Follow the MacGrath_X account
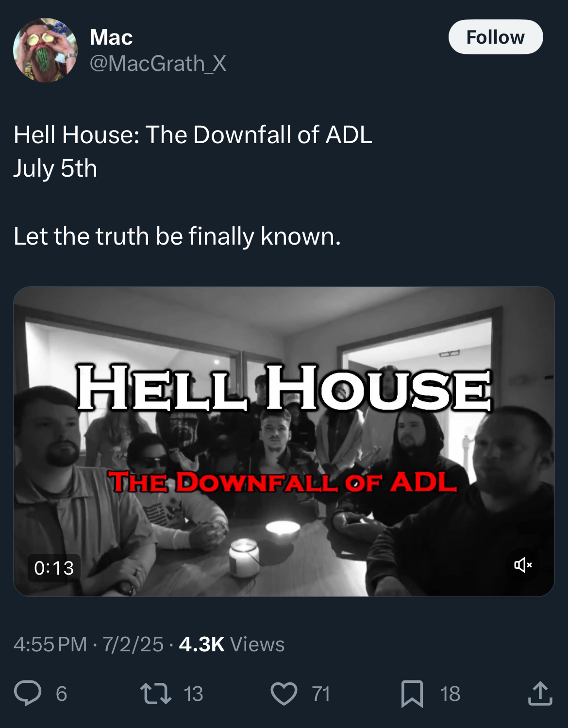 tap(495, 37)
